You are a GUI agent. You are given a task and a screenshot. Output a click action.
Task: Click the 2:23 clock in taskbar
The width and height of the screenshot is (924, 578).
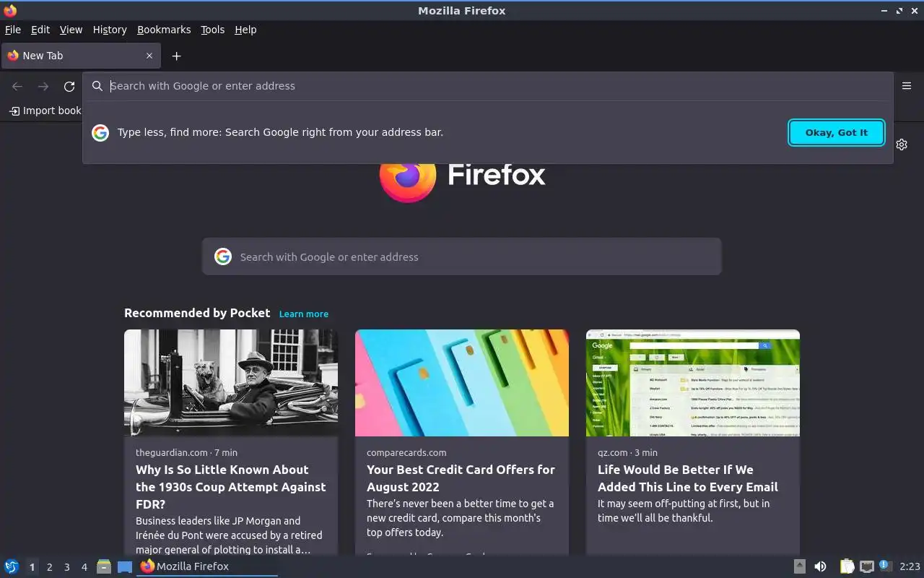point(910,566)
